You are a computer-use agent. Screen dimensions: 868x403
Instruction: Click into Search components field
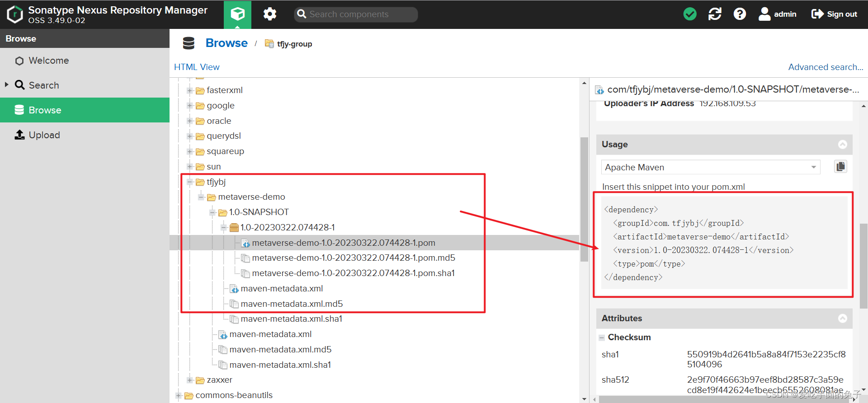pos(356,14)
